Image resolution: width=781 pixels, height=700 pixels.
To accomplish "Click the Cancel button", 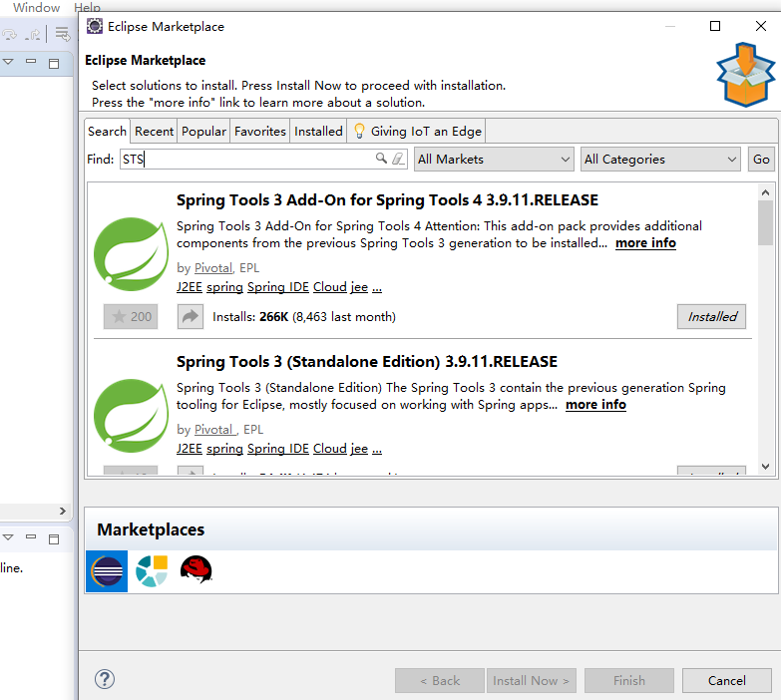I will tap(727, 681).
